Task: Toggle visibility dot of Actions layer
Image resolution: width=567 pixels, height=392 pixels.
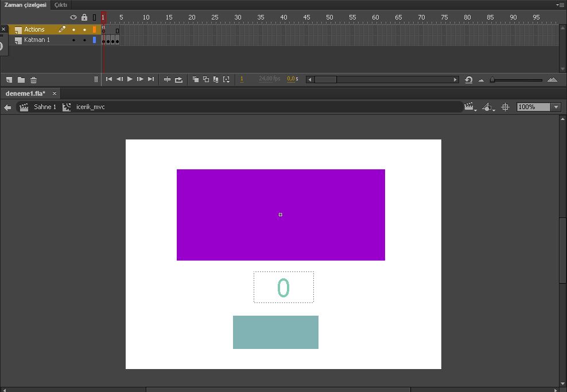Action: (73, 29)
